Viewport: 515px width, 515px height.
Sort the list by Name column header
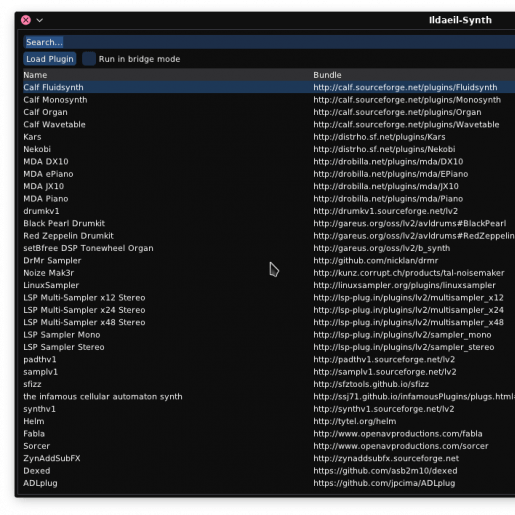pyautogui.click(x=35, y=75)
